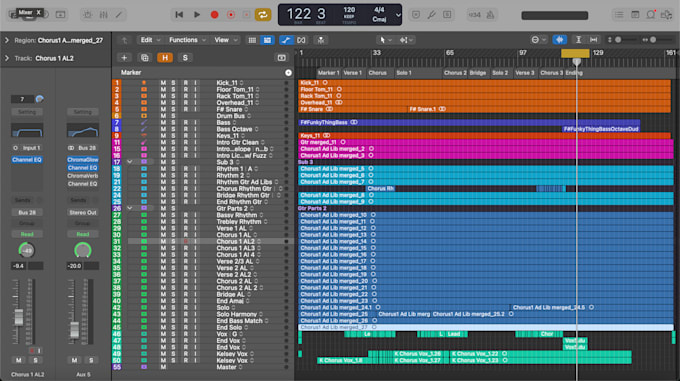Open the Edit menu in Tracks area
The image size is (680, 381).
click(150, 40)
